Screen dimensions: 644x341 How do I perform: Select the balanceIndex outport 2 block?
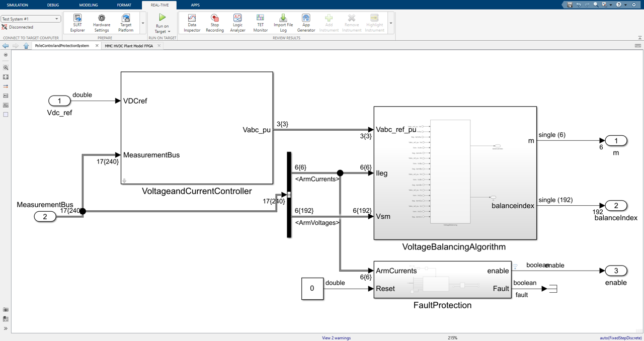[616, 205]
